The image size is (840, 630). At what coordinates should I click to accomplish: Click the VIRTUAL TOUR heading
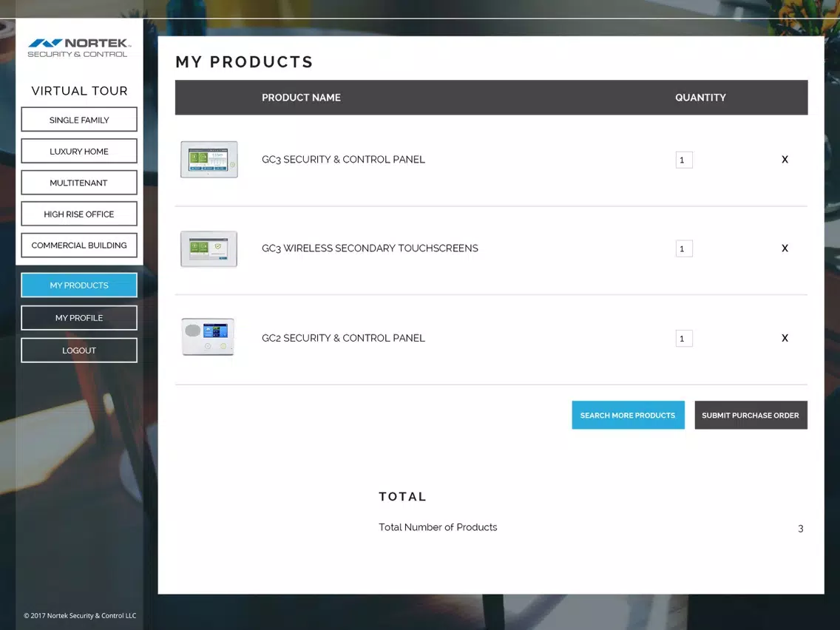(79, 90)
